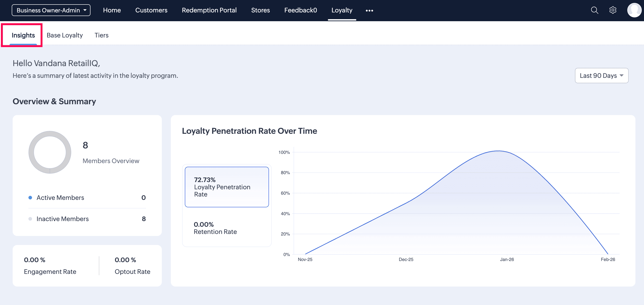Navigate to Stores in the top bar

(260, 10)
